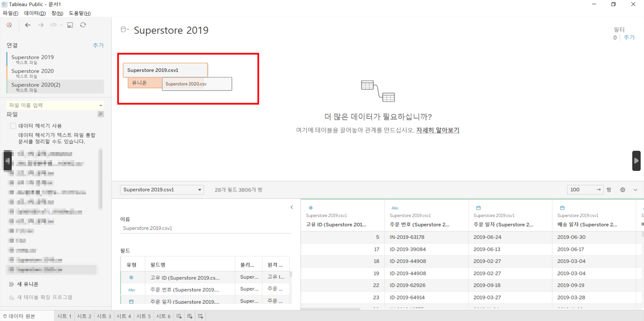Viewport: 644px width, 321px height.
Task: Open the 자세히 알아보기 link
Action: (x=438, y=130)
